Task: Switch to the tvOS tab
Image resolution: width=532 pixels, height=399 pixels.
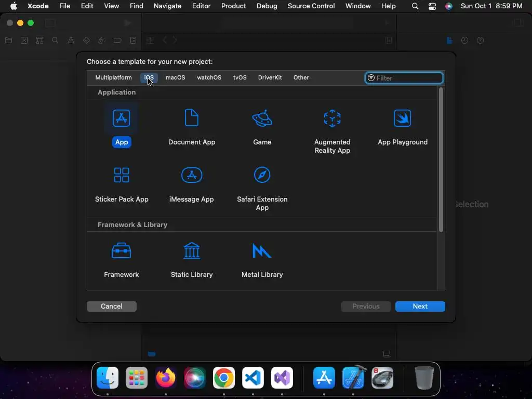Action: 240,77
